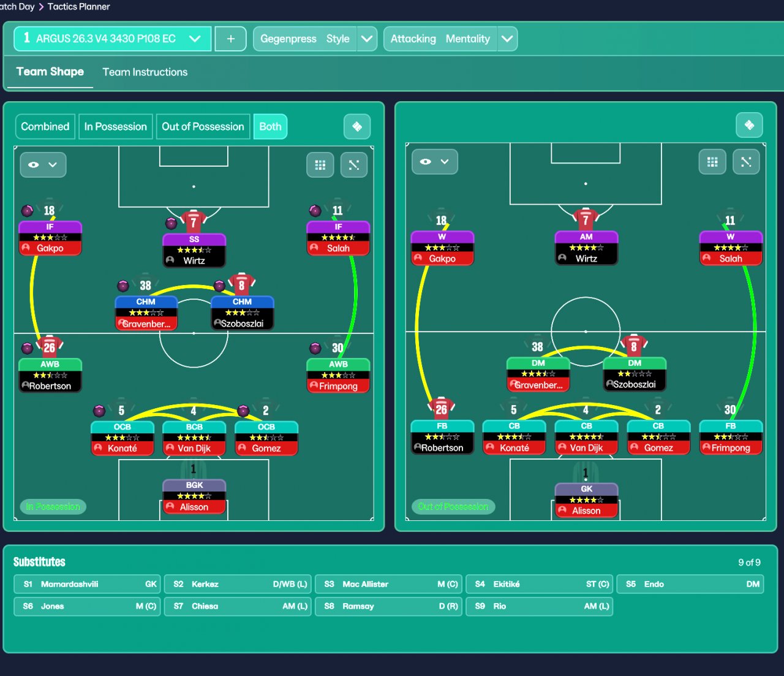Select substitute S4 Ekitiké
784x676 pixels.
coord(539,584)
